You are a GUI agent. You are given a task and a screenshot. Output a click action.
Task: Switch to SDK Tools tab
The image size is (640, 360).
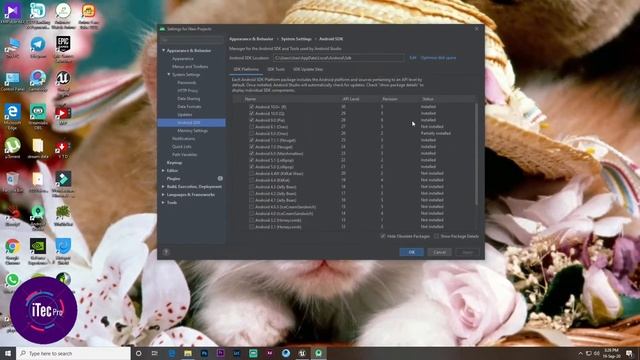point(276,69)
